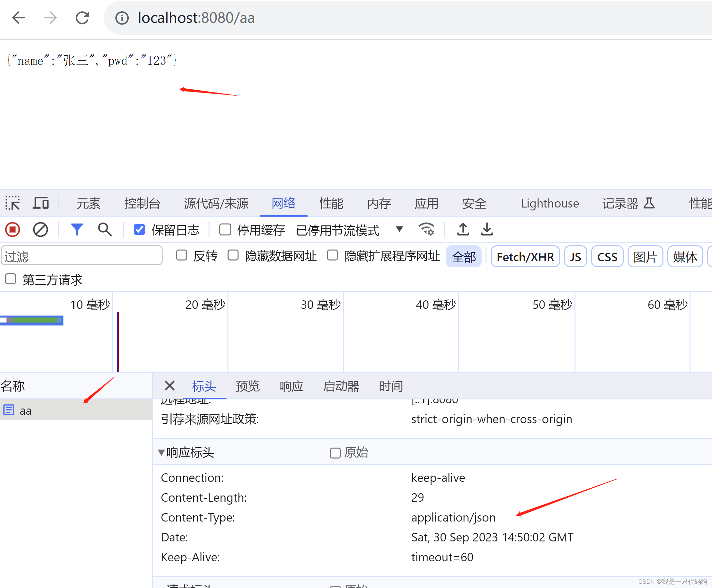Screen dimensions: 712x588
Task: Export HAR file with the download icon
Action: point(487,230)
